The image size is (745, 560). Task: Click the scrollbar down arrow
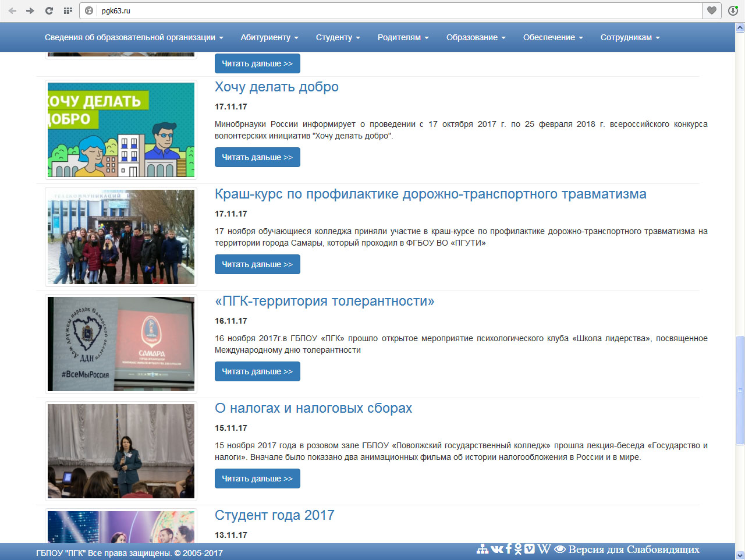pyautogui.click(x=740, y=555)
